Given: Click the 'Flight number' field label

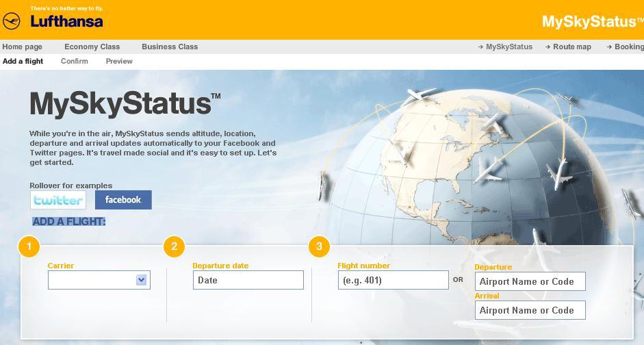Looking at the screenshot, I should pos(364,266).
